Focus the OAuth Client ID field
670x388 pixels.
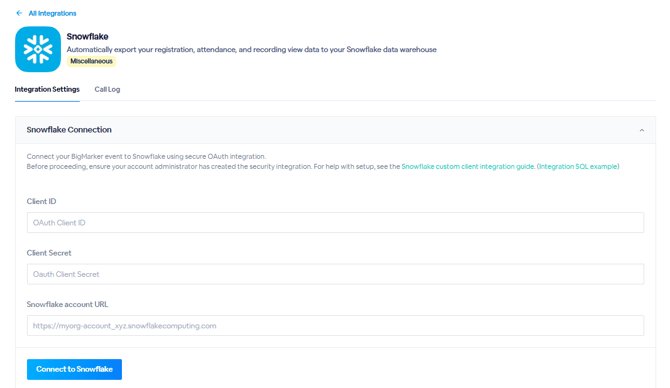pyautogui.click(x=335, y=223)
